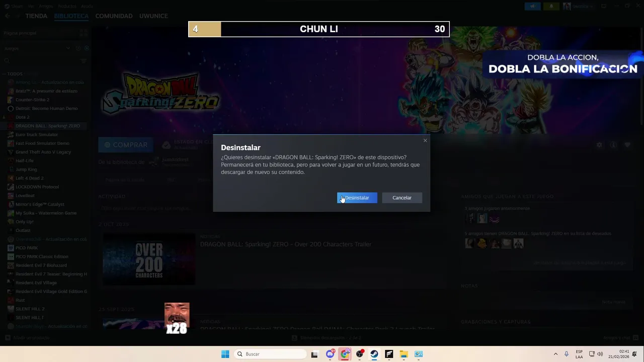Toggle the ready-to-play filter icon
Screen dimensions: 644x362
click(87, 48)
